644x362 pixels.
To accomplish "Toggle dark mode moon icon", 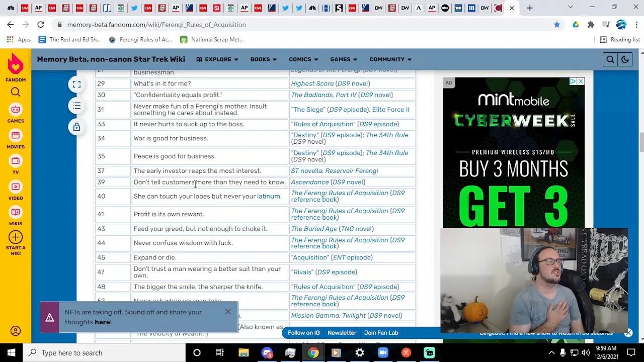I will (x=625, y=59).
